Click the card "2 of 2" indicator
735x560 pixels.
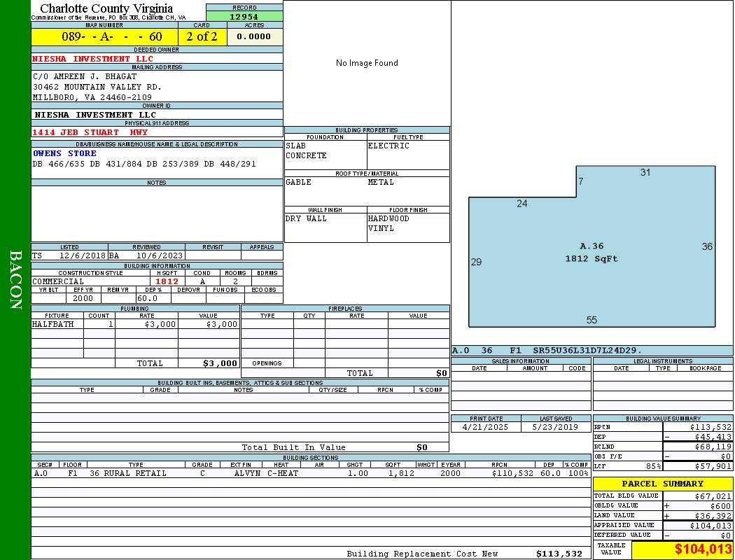[202, 36]
